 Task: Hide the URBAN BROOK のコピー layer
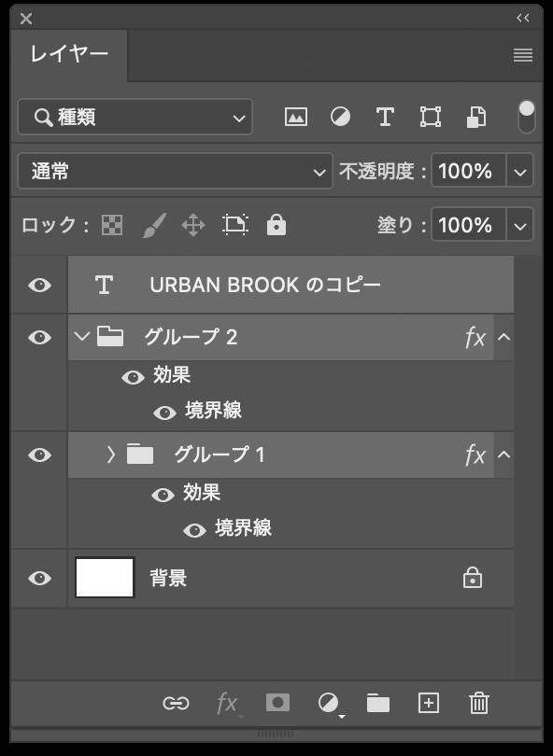pos(36,285)
